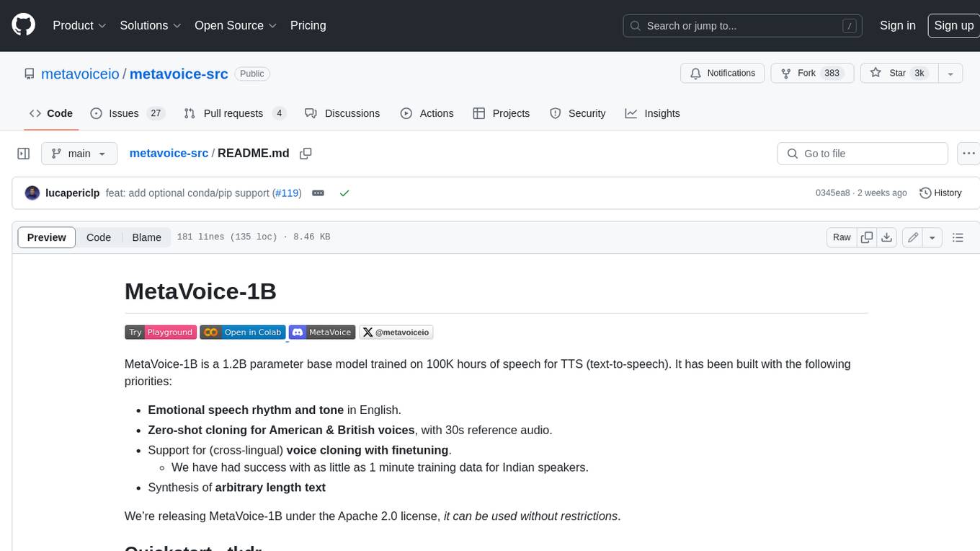Open the main branch selector
This screenshot has height=551, width=980.
pyautogui.click(x=79, y=154)
